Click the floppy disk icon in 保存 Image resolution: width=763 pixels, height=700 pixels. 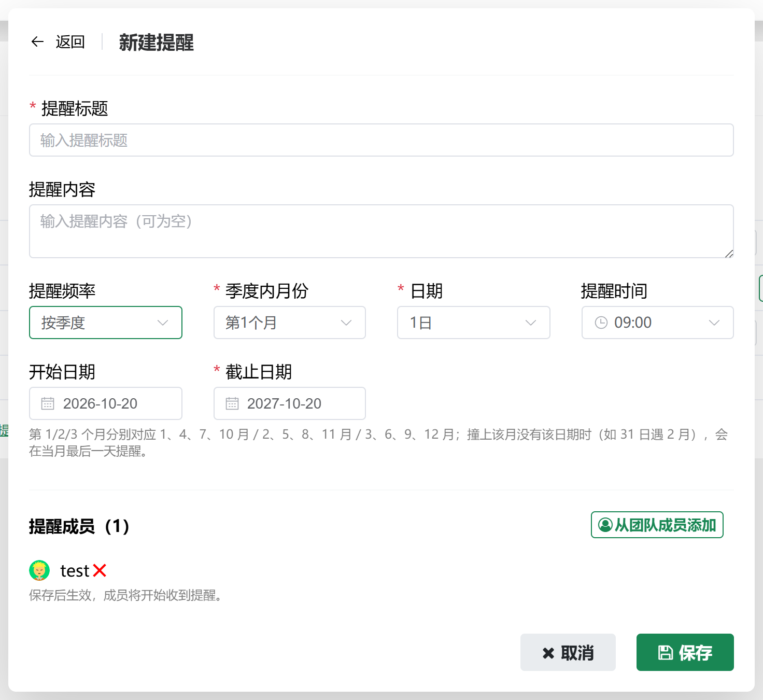coord(666,652)
